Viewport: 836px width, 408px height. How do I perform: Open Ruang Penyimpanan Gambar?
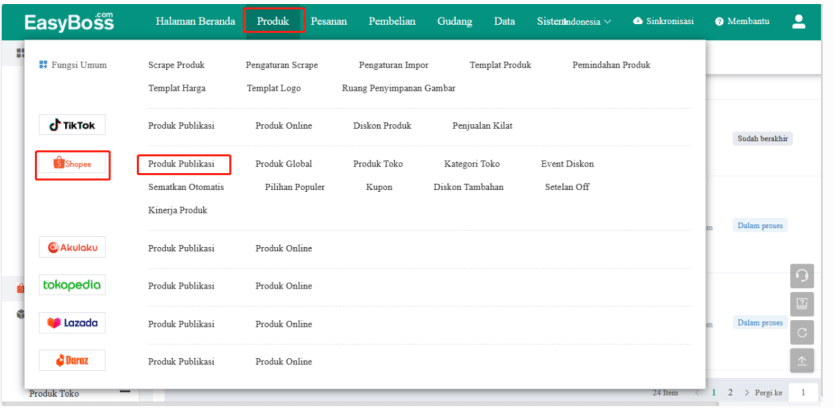(x=399, y=89)
